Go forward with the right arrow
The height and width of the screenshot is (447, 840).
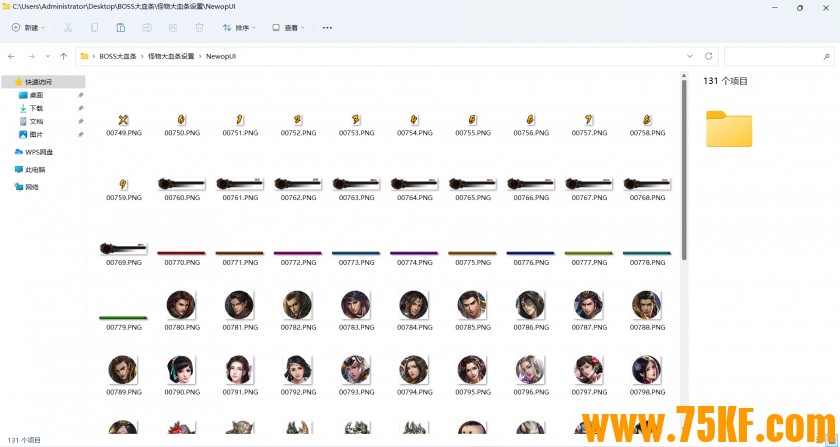coord(31,56)
